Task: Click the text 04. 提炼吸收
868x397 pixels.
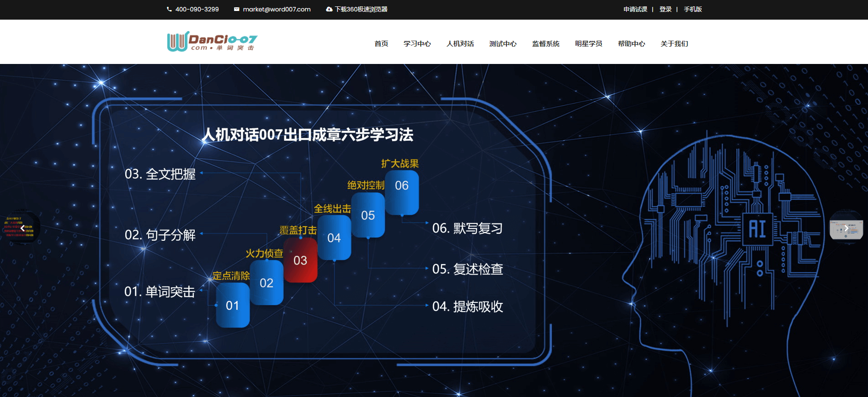Action: click(468, 306)
